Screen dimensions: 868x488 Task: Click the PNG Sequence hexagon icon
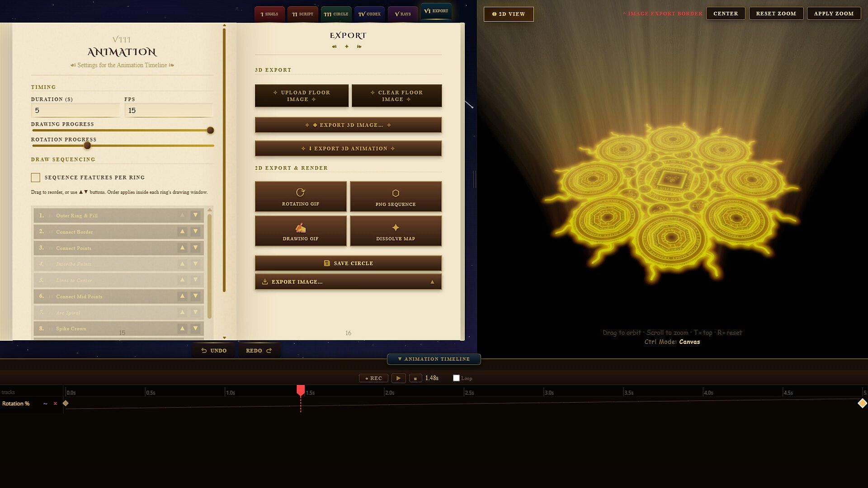396,193
